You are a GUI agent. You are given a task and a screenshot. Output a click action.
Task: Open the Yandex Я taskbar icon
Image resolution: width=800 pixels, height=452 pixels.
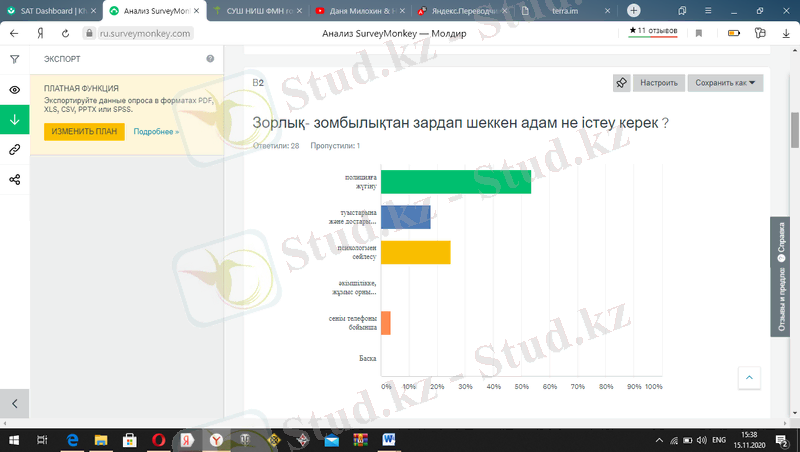[187, 440]
